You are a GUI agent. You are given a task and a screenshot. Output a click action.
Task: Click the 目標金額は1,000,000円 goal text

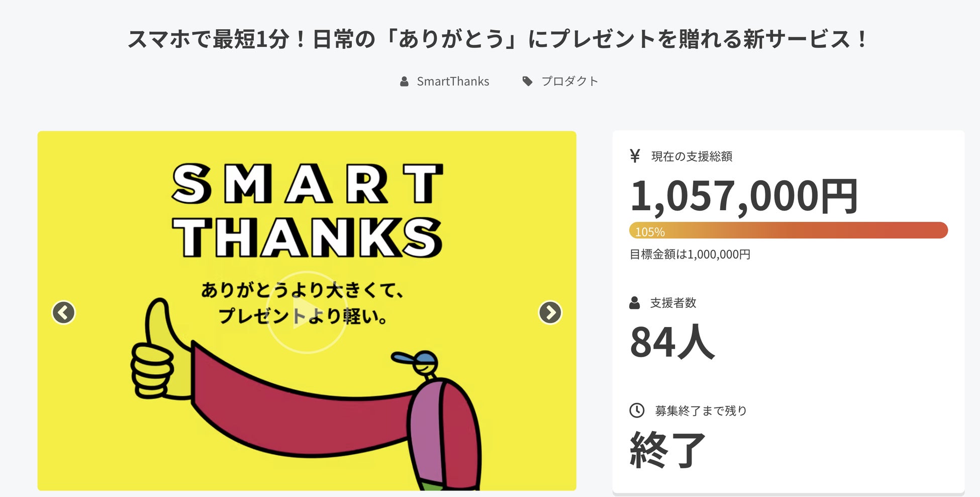pos(690,255)
